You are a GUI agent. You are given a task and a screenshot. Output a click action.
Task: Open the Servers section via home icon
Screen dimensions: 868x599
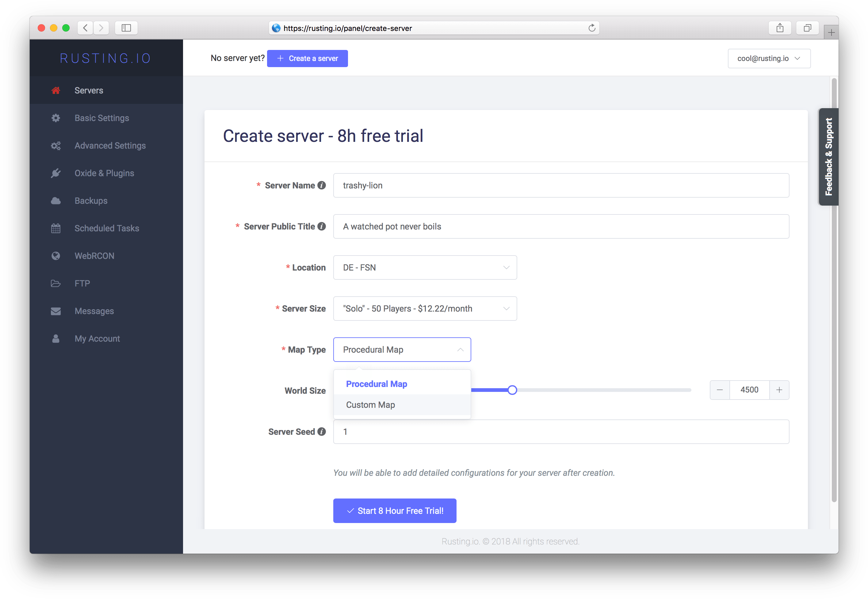click(x=55, y=90)
